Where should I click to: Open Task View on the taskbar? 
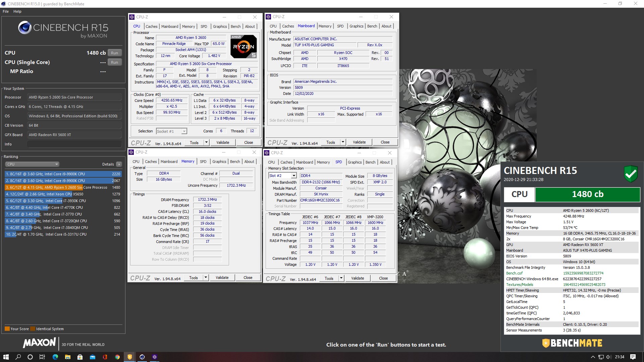[x=42, y=357]
